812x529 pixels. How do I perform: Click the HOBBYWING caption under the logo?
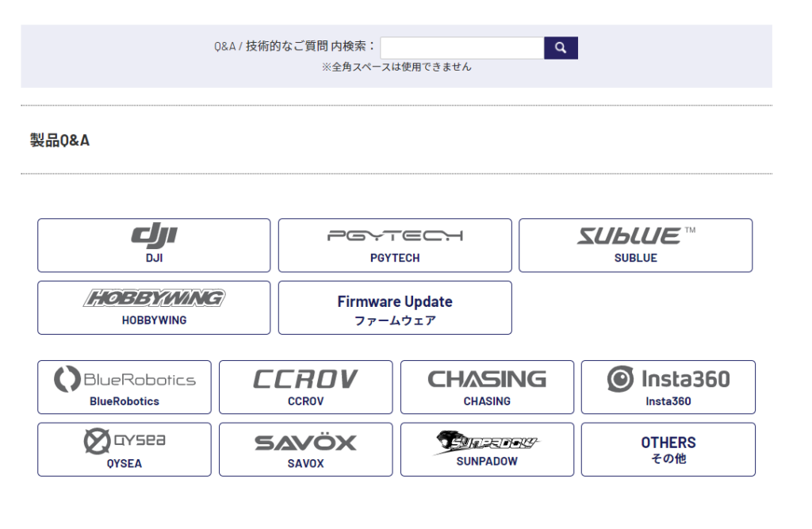pyautogui.click(x=154, y=320)
